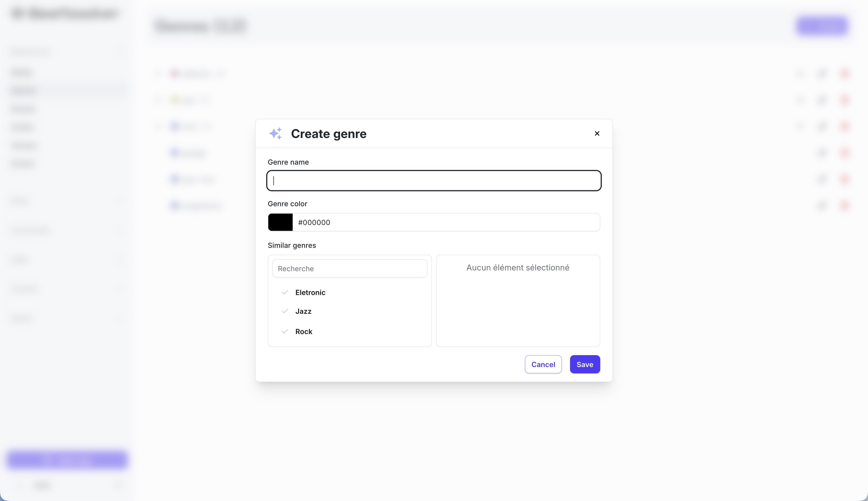Open the black genre color swatch
The height and width of the screenshot is (501, 868).
[x=280, y=222]
